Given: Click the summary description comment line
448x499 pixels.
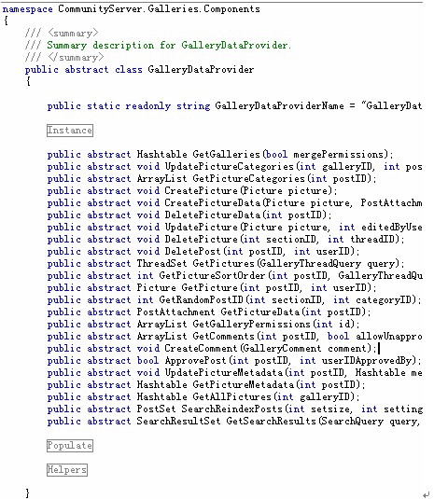Looking at the screenshot, I should 159,45.
